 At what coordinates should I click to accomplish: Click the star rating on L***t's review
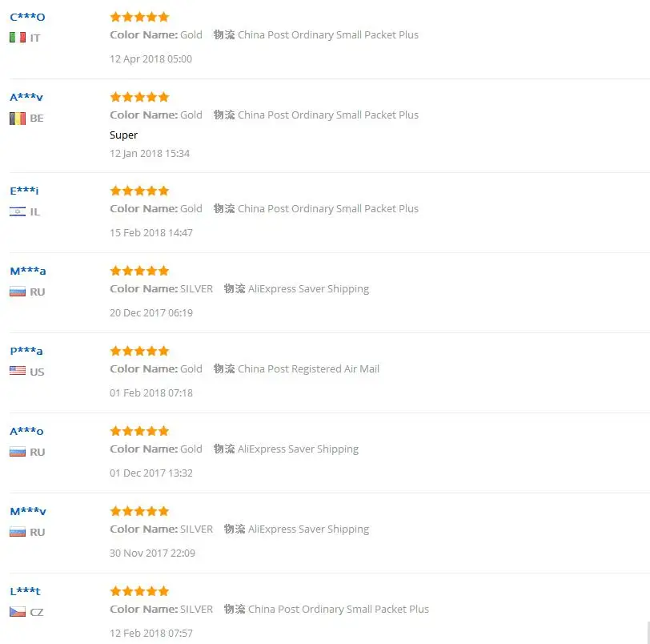[x=139, y=591]
